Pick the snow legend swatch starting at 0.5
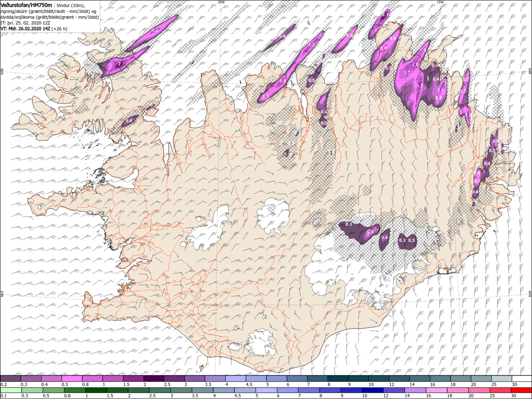Image resolution: width=532 pixels, height=399 pixels. click(x=71, y=379)
